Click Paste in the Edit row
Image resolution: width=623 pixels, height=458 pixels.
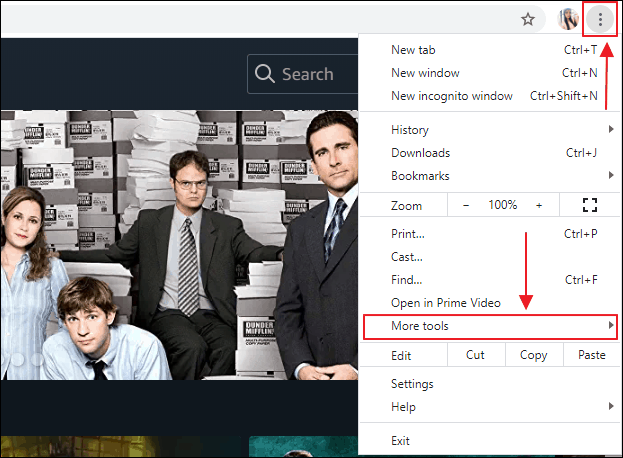point(592,355)
